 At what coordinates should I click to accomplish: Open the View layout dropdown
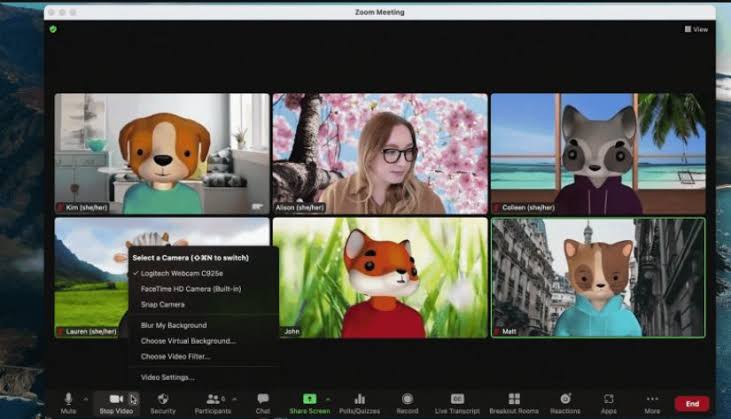[697, 29]
